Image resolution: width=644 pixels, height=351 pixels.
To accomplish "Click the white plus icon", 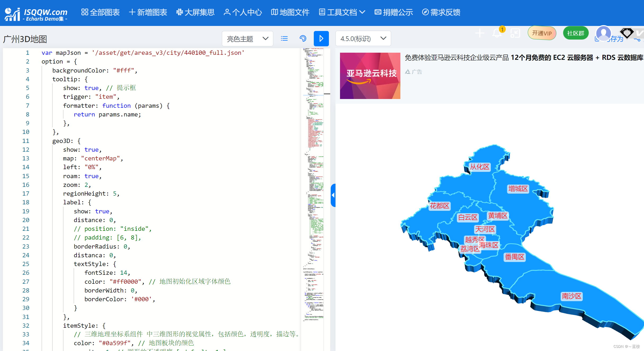I will [480, 33].
